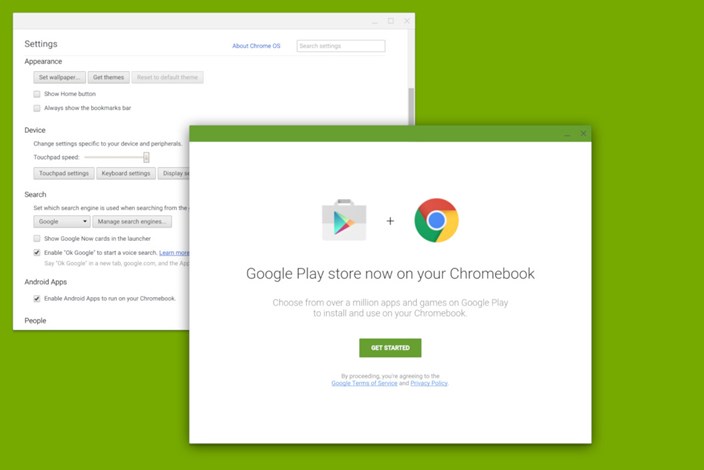Image resolution: width=704 pixels, height=470 pixels.
Task: Maximize the Settings window
Action: (x=391, y=21)
